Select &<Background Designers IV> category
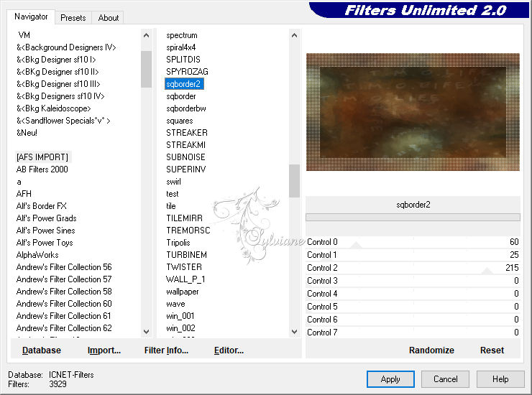Screen dimensions: 532x395 (66, 47)
